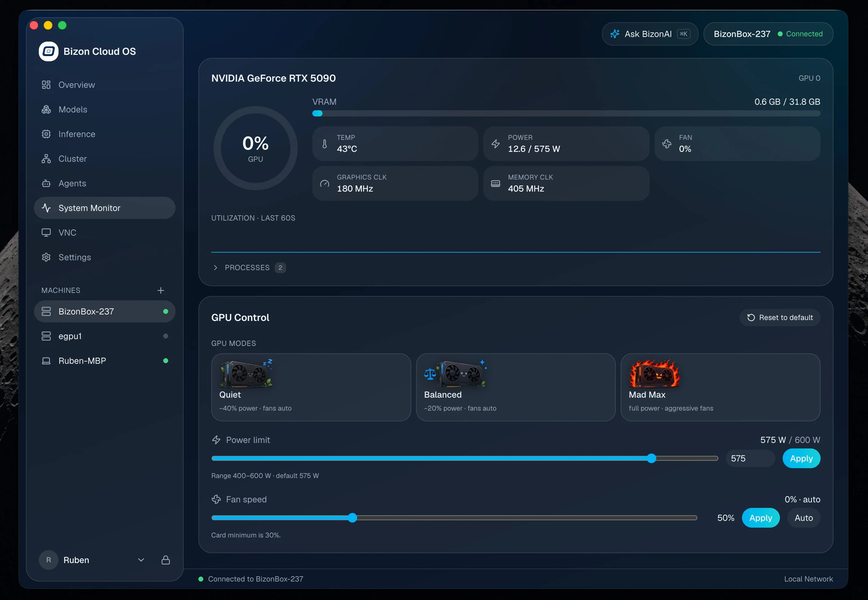Click the fan icon in FAN tile

pyautogui.click(x=667, y=144)
